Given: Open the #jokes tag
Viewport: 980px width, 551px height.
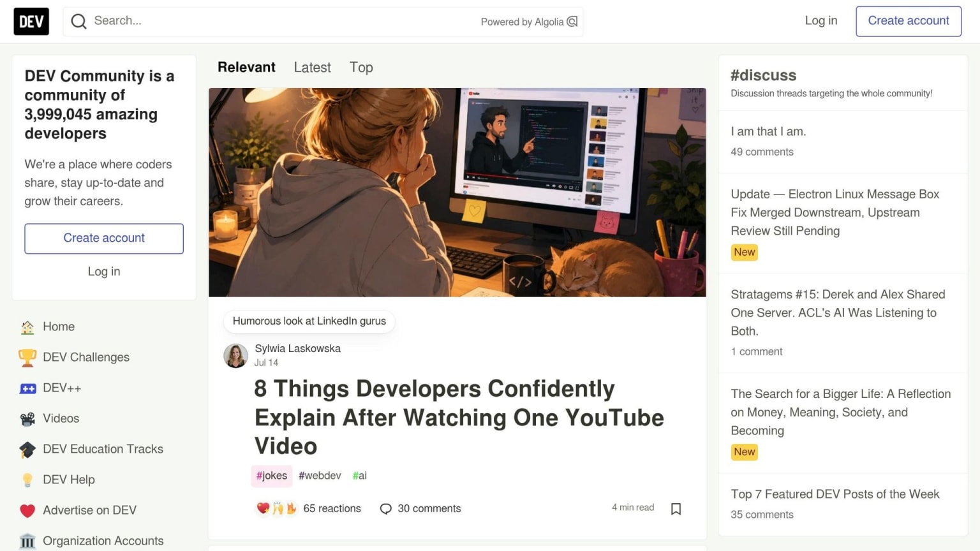Looking at the screenshot, I should [x=272, y=476].
